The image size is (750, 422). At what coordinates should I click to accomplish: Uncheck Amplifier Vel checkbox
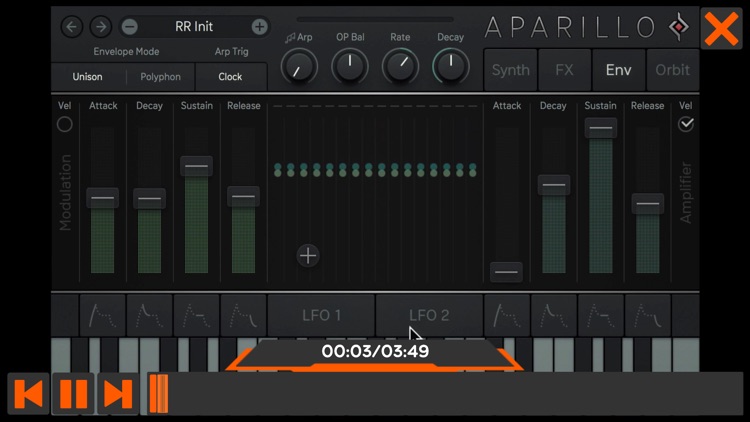click(686, 124)
